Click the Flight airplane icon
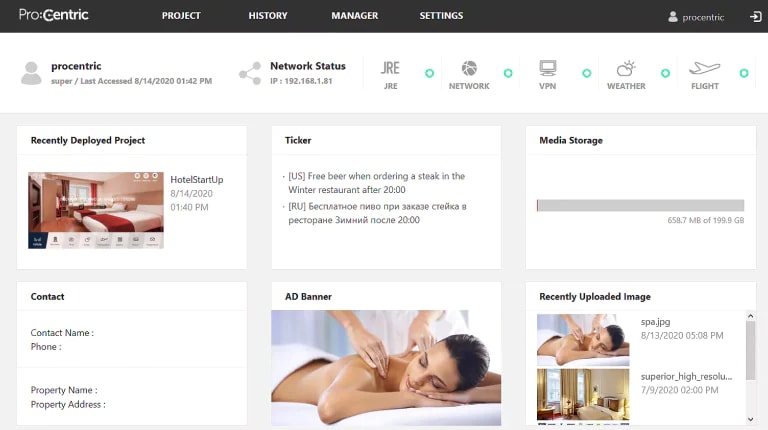 [704, 69]
